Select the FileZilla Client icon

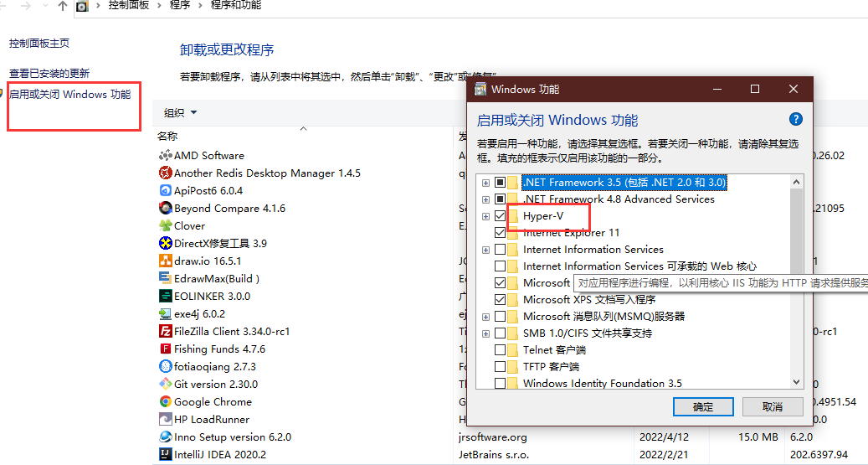click(x=165, y=332)
